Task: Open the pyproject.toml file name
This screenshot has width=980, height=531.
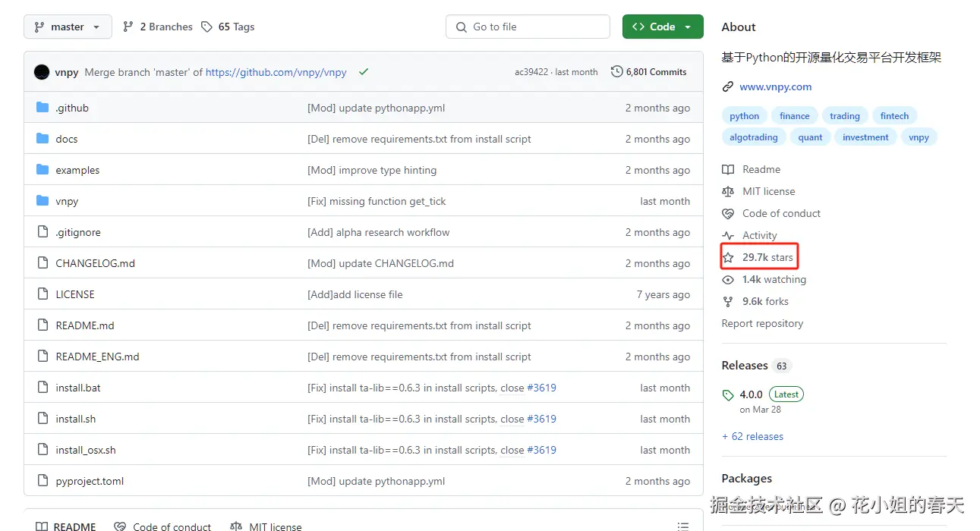Action: [x=90, y=481]
